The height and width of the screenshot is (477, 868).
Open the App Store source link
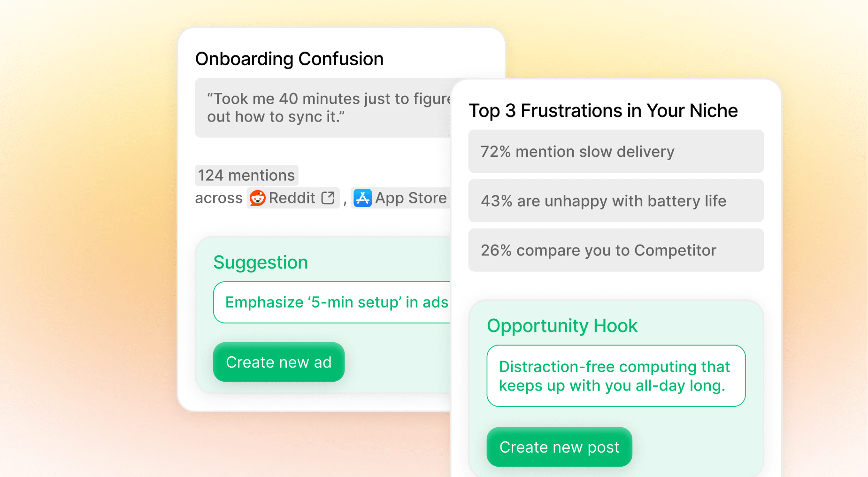(401, 198)
